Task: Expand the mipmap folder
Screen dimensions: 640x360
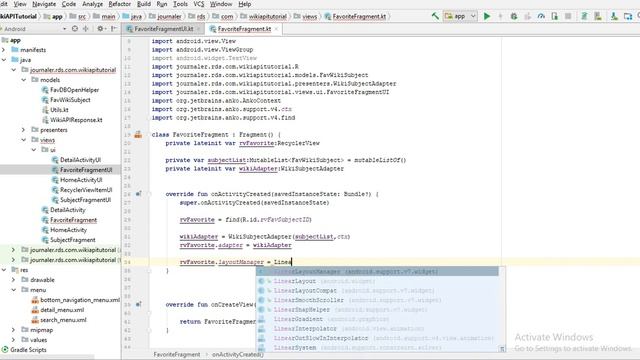Action: 13,330
